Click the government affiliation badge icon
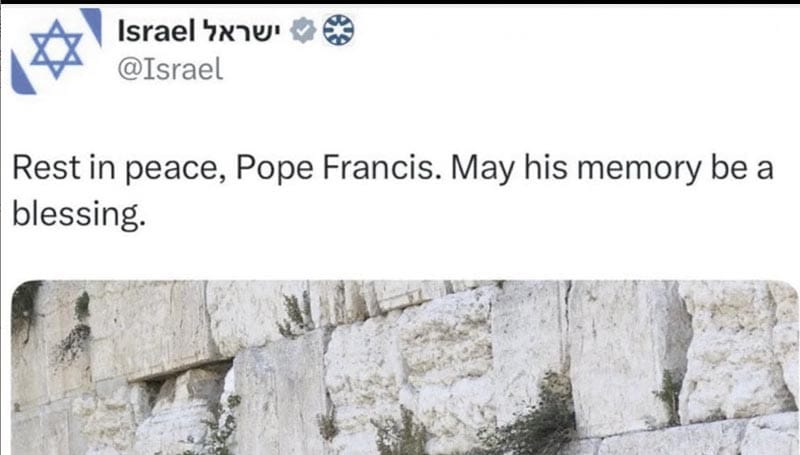The width and height of the screenshot is (800, 455). point(339,31)
